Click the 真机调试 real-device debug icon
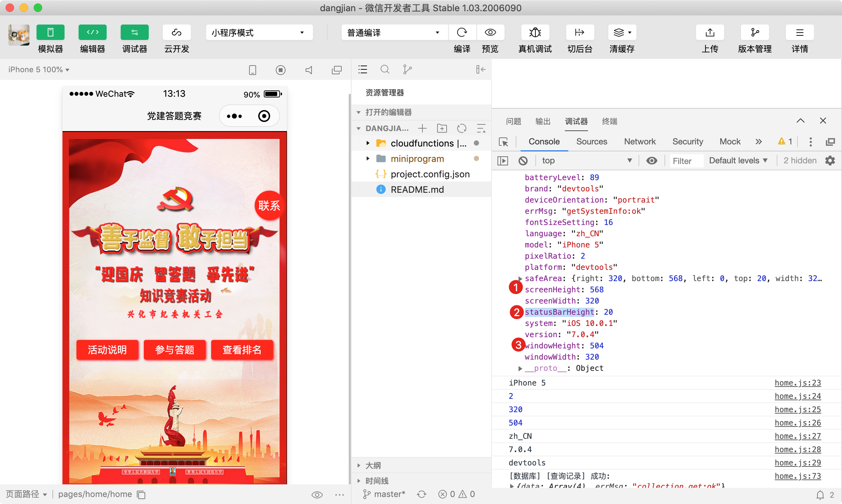This screenshot has width=842, height=504. point(535,33)
